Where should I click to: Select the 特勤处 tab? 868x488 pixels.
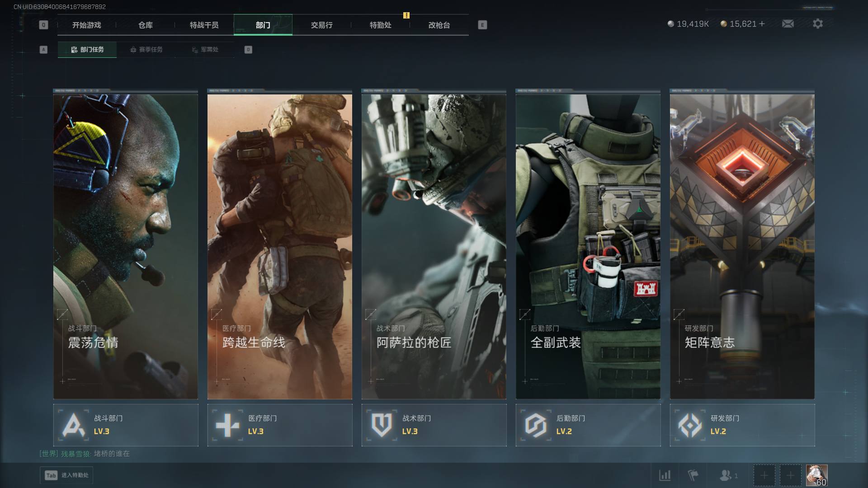click(x=380, y=25)
